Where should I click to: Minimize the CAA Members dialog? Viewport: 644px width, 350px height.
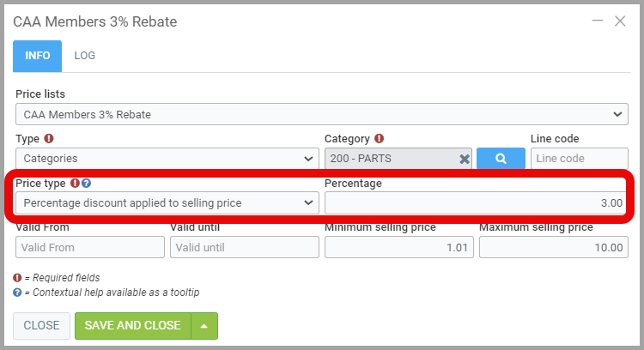(x=598, y=21)
